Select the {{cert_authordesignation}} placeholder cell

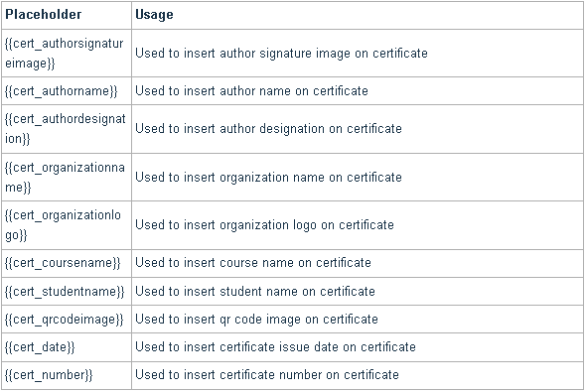click(67, 129)
